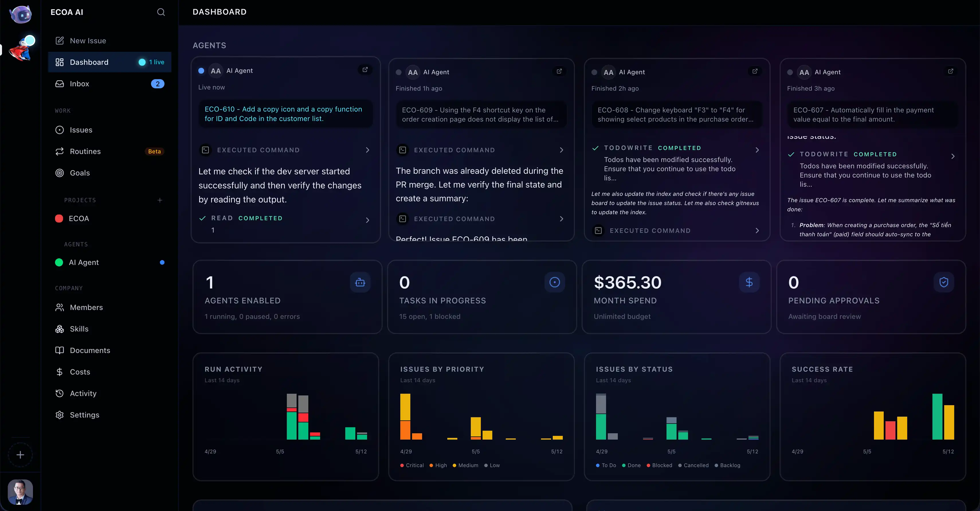Click the AA avatar on live agent card

click(x=216, y=71)
